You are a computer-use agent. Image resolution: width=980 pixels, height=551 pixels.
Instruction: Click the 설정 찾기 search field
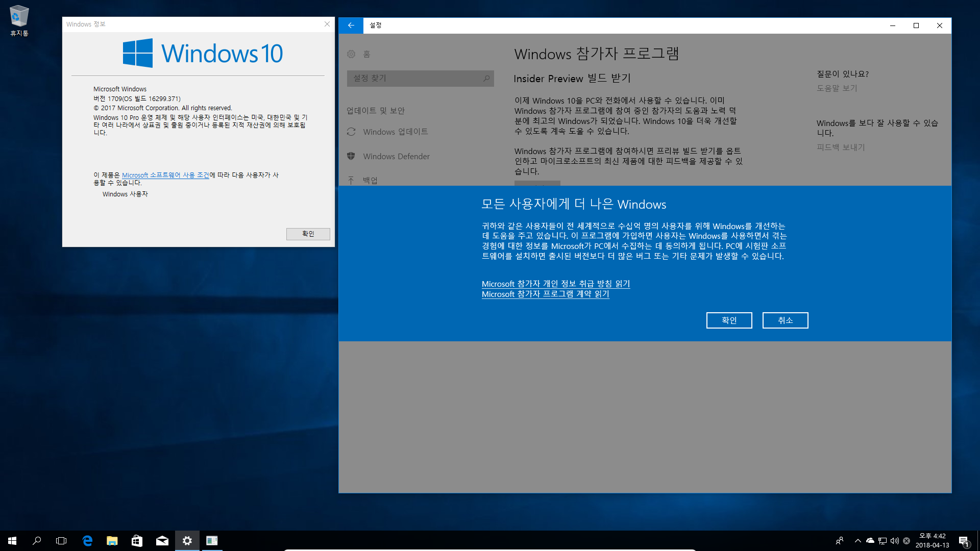click(420, 78)
